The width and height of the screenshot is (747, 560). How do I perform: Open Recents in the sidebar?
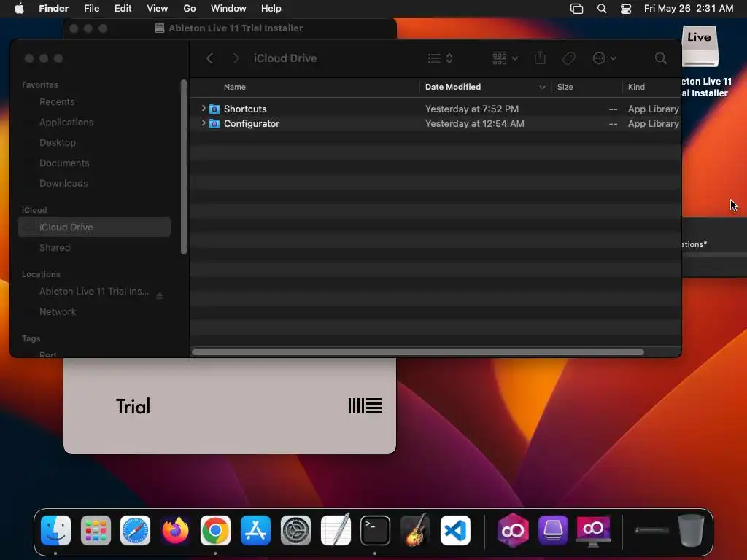[57, 101]
